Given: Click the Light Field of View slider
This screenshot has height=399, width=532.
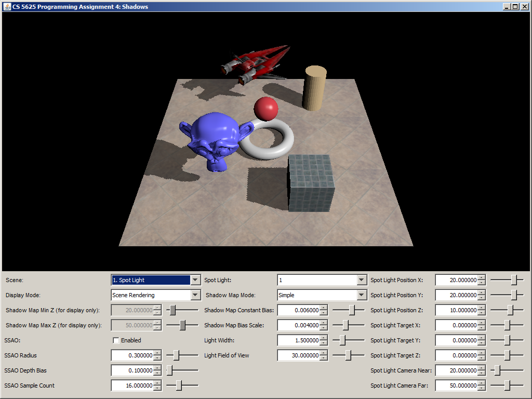Looking at the screenshot, I should [348, 355].
